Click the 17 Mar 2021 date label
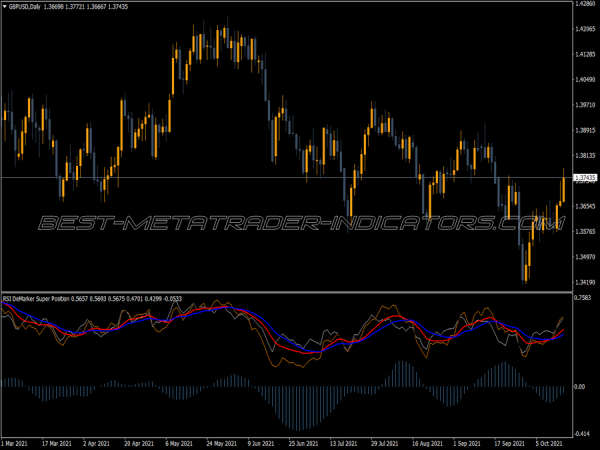The height and width of the screenshot is (450, 600). (x=57, y=444)
